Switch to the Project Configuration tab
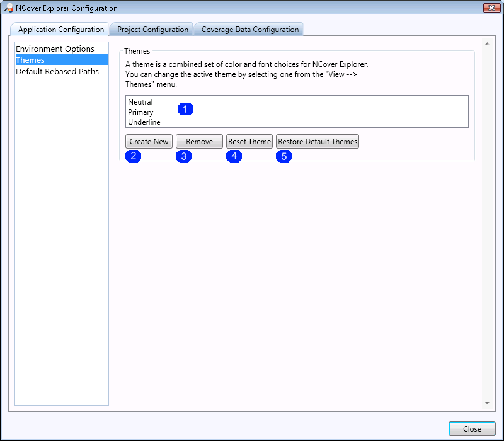The width and height of the screenshot is (504, 441). coord(151,29)
